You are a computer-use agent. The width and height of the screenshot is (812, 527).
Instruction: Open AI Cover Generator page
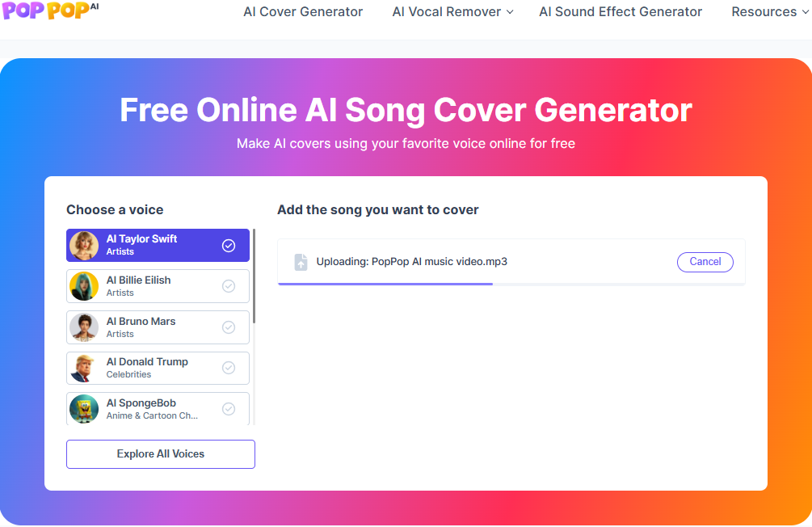303,11
